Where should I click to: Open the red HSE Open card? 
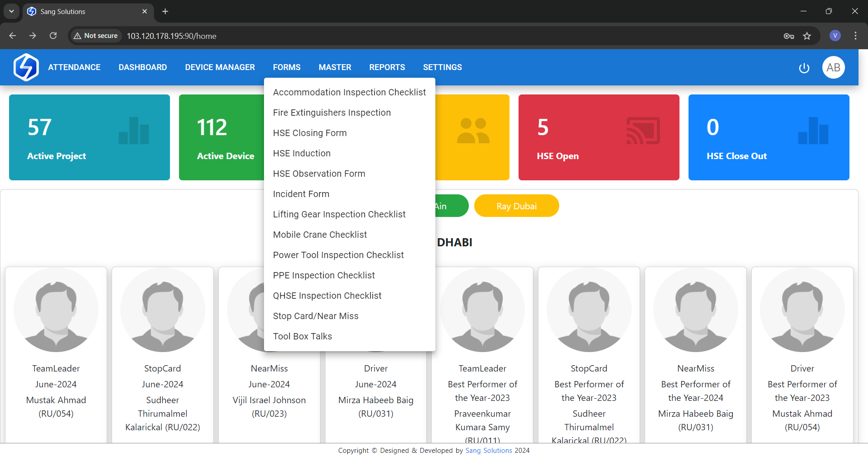pyautogui.click(x=599, y=137)
